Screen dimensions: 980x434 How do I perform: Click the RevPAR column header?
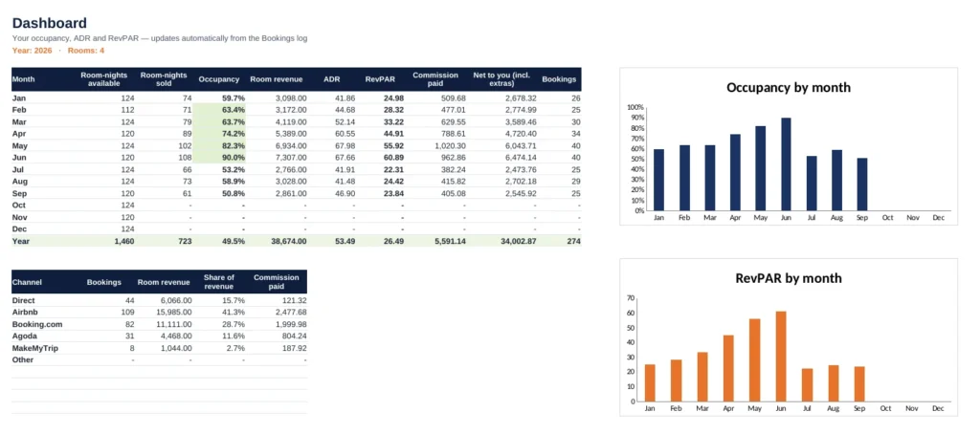click(379, 79)
